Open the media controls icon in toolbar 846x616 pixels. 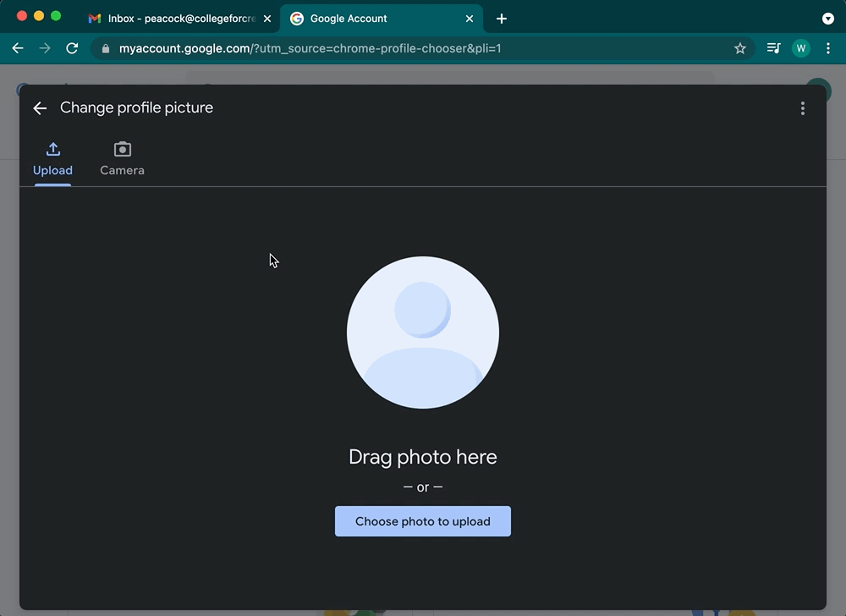773,48
